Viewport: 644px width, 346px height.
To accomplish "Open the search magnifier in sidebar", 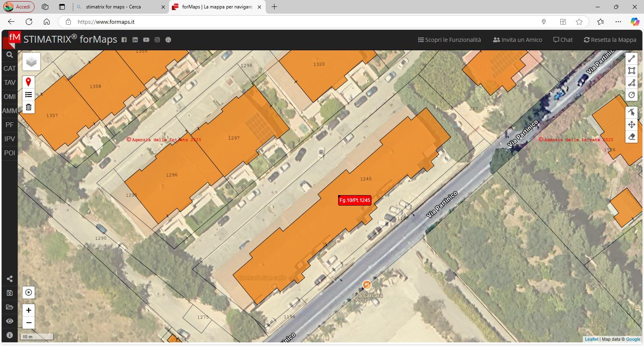I will click(x=10, y=55).
